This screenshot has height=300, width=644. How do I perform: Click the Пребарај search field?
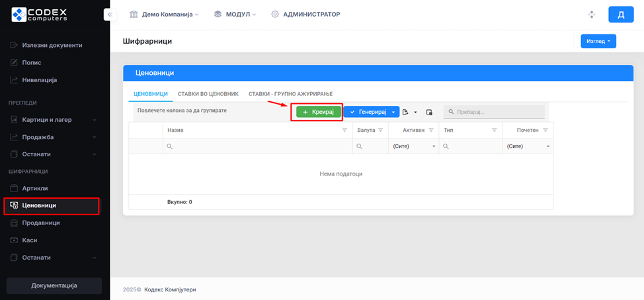(499, 113)
